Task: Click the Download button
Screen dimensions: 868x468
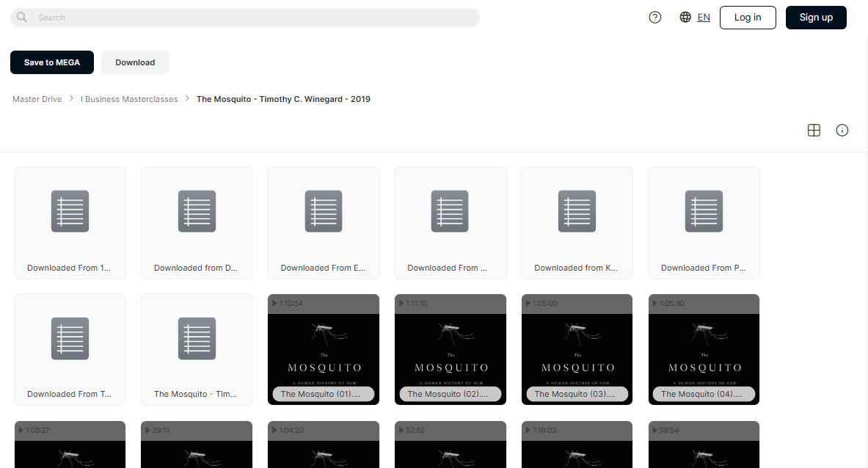Action: tap(135, 62)
